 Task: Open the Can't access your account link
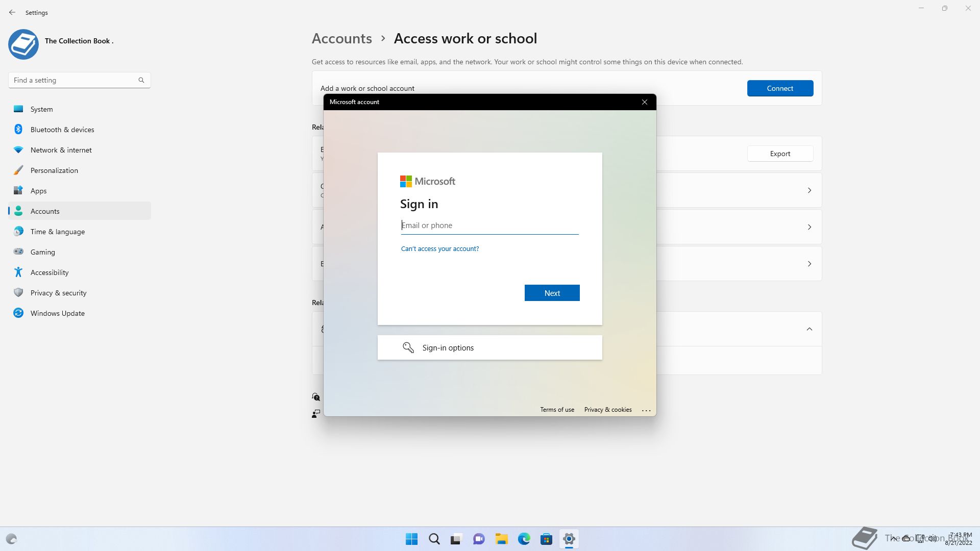[x=440, y=249]
